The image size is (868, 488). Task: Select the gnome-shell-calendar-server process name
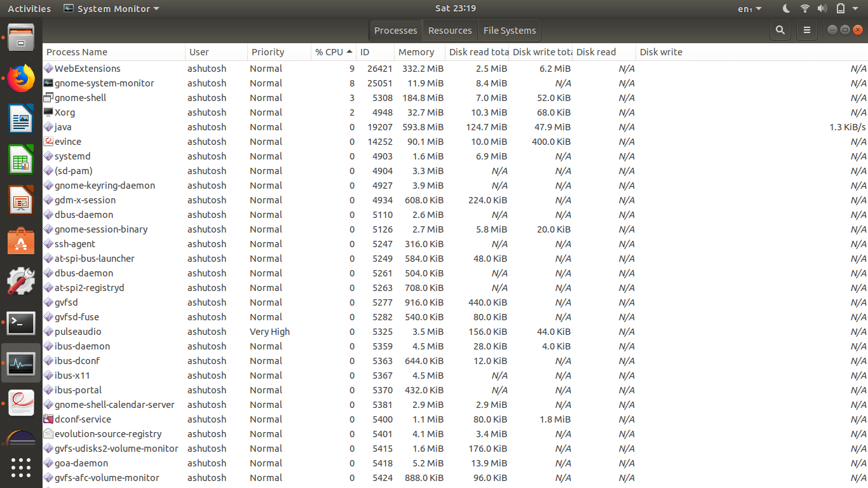[x=114, y=404]
